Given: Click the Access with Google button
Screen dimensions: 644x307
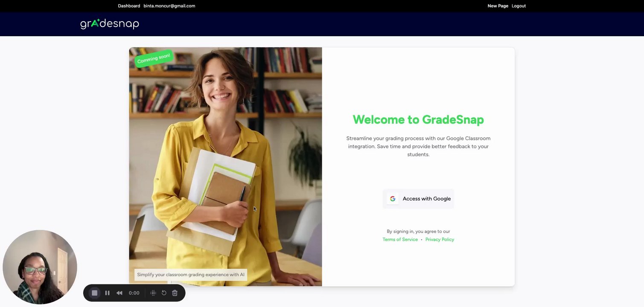Looking at the screenshot, I should pos(418,199).
